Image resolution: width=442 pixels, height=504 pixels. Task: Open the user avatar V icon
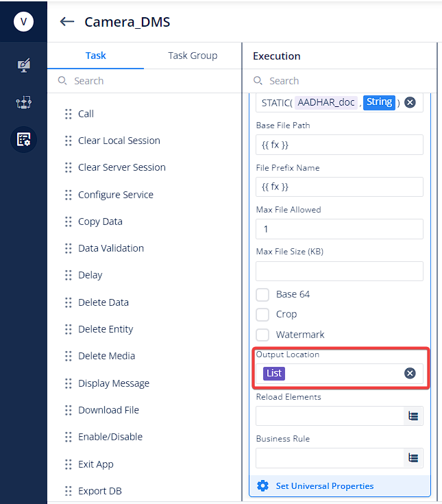[23, 22]
